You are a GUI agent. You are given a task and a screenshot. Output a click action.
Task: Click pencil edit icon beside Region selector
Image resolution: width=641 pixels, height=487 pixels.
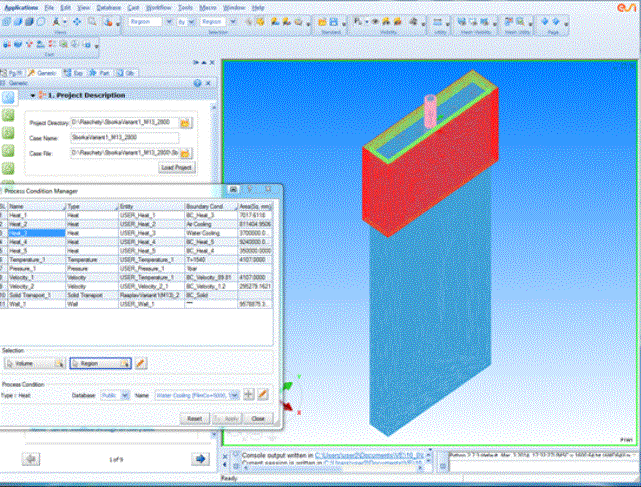coord(142,364)
